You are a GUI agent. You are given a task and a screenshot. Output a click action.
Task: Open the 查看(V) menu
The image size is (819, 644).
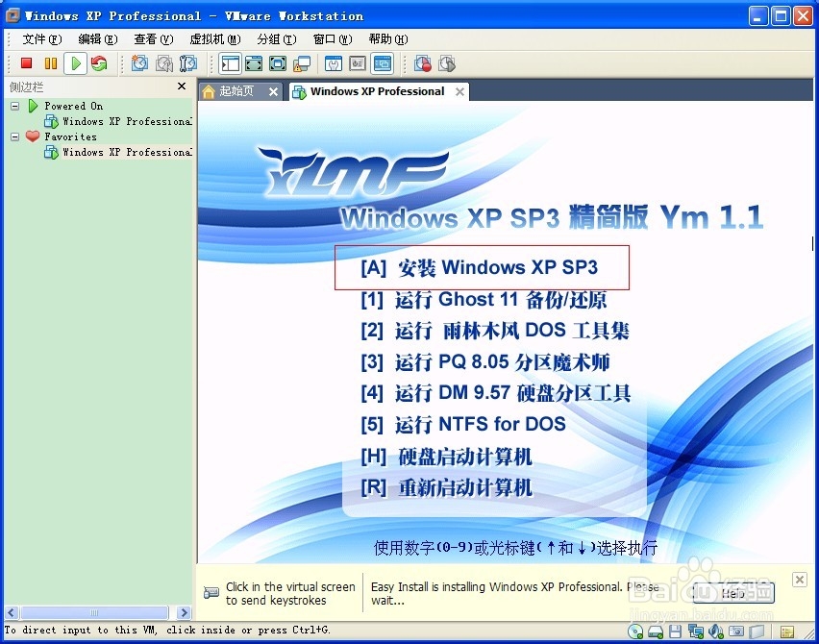(x=153, y=39)
